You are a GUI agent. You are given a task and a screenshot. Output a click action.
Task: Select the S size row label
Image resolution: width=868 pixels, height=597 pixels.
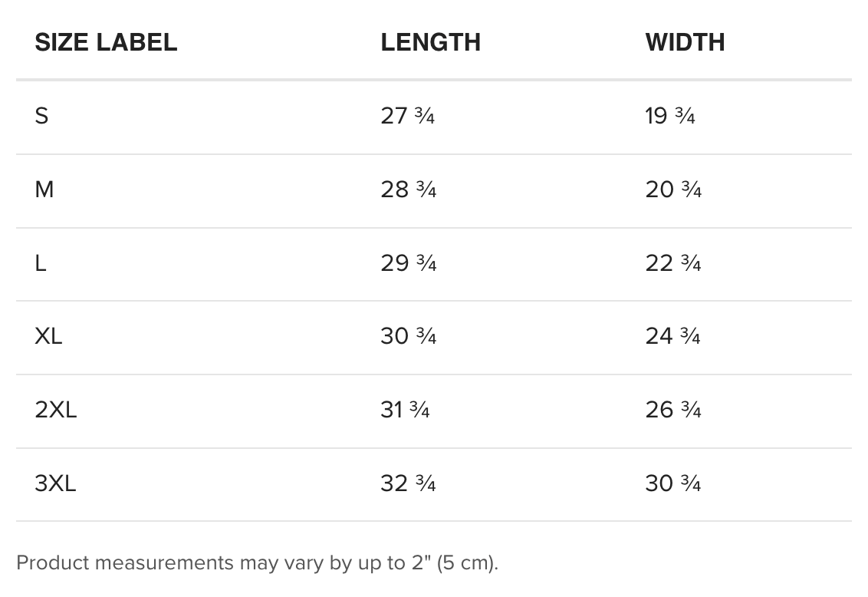(41, 116)
